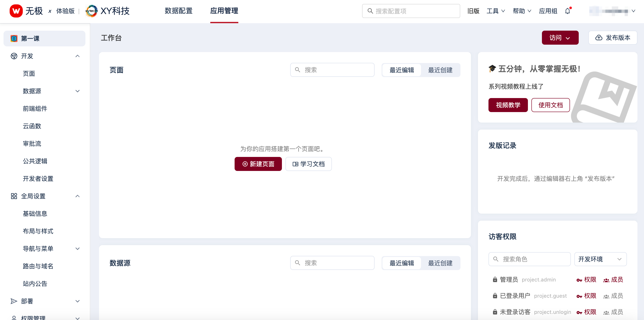Image resolution: width=644 pixels, height=320 pixels.
Task: Click the Wuji red W logo
Action: tap(16, 11)
